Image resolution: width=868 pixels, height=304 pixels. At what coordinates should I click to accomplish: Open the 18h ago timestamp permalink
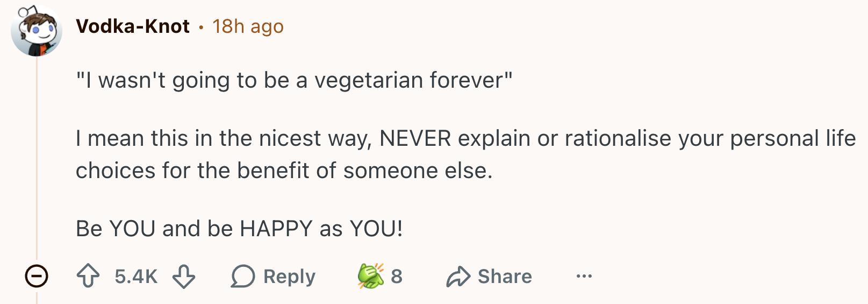tap(248, 26)
